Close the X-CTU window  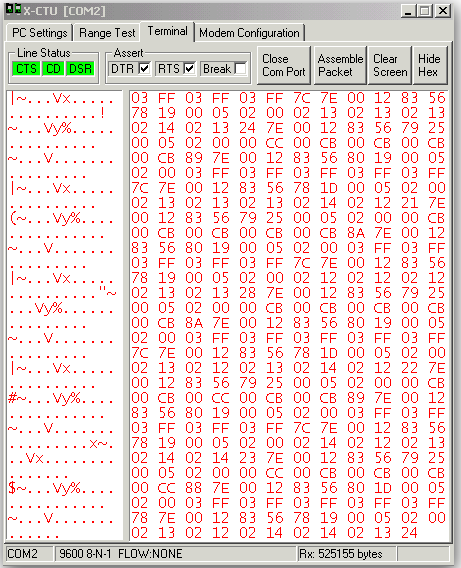click(x=443, y=11)
